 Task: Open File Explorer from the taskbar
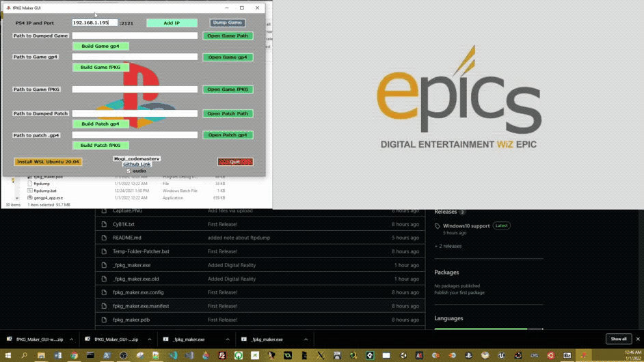41,355
